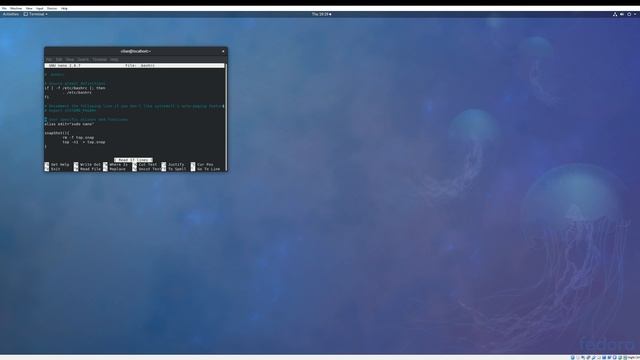Open the VirtualBox Machine menu
The height and width of the screenshot is (360, 640).
[x=16, y=8]
